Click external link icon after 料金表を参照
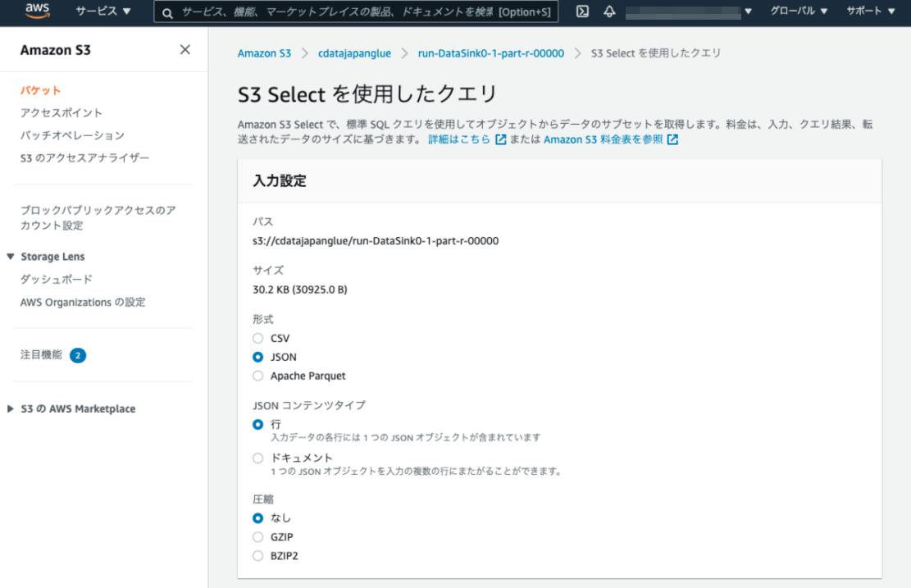 click(672, 139)
